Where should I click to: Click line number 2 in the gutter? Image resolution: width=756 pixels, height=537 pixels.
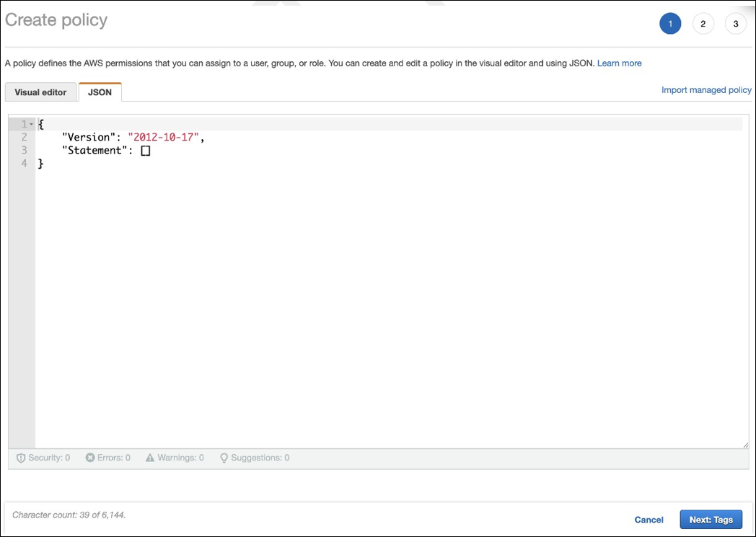pos(24,137)
